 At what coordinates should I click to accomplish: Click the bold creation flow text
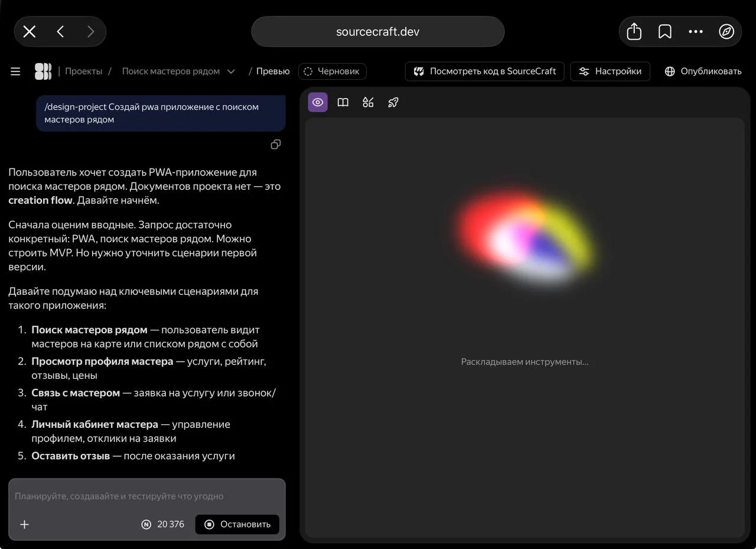click(40, 200)
